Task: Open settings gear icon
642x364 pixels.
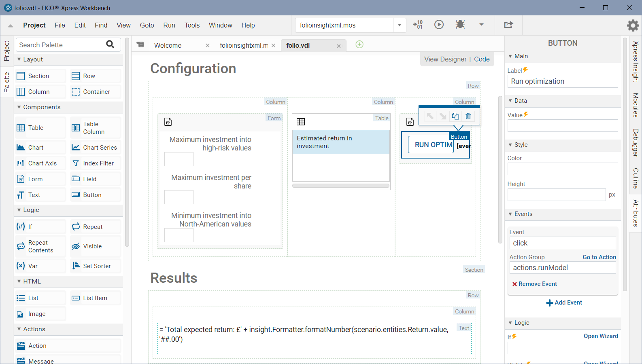Action: (633, 25)
